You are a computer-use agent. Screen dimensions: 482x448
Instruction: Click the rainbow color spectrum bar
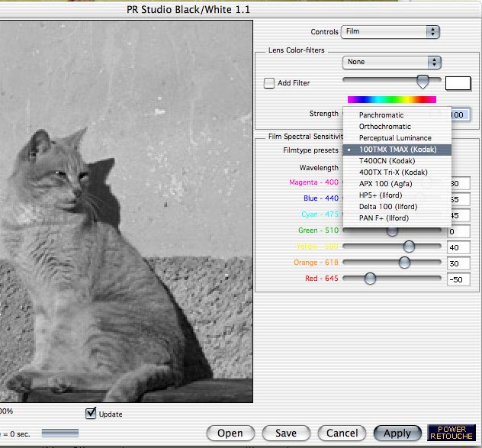click(391, 99)
